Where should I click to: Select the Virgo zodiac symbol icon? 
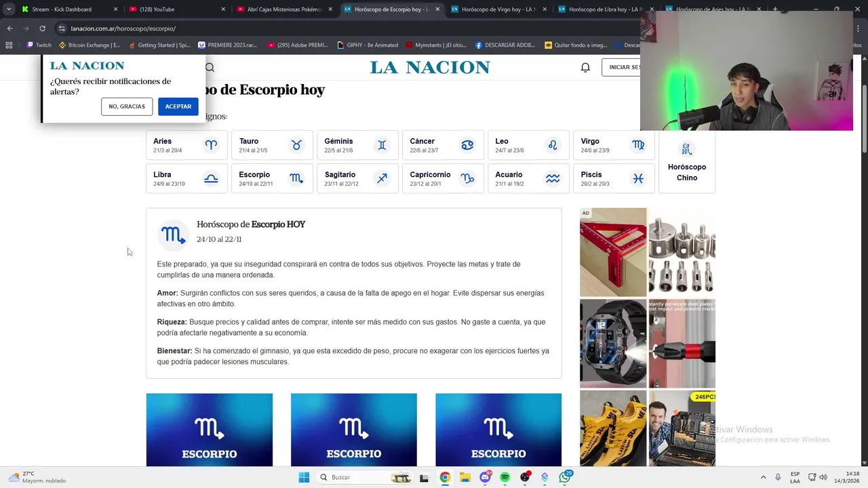coord(638,145)
